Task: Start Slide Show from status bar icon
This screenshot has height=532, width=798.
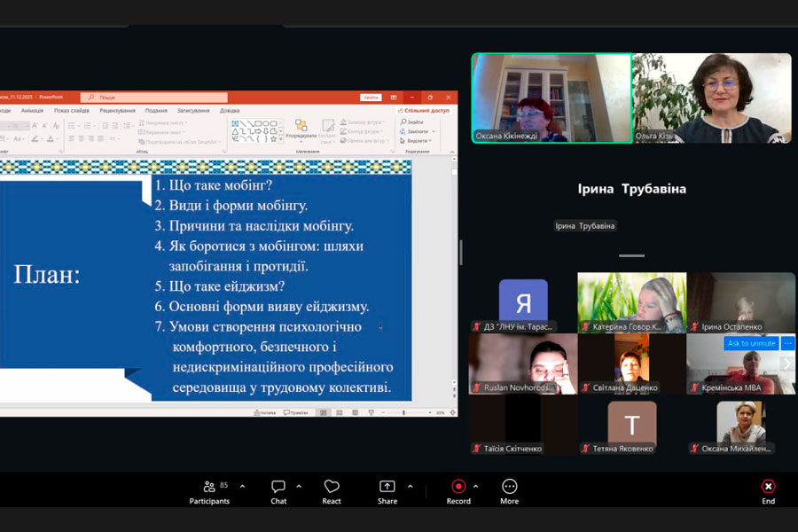Action: coord(371,412)
